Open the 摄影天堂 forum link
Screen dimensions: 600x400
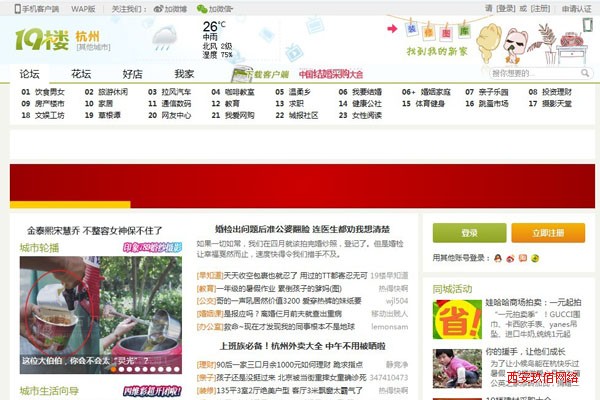[555, 103]
